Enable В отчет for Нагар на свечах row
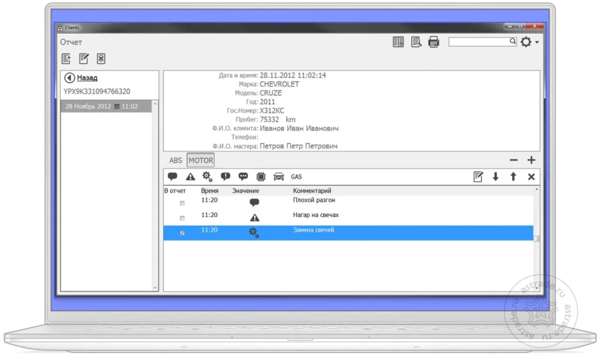The height and width of the screenshot is (364, 600). point(182,217)
